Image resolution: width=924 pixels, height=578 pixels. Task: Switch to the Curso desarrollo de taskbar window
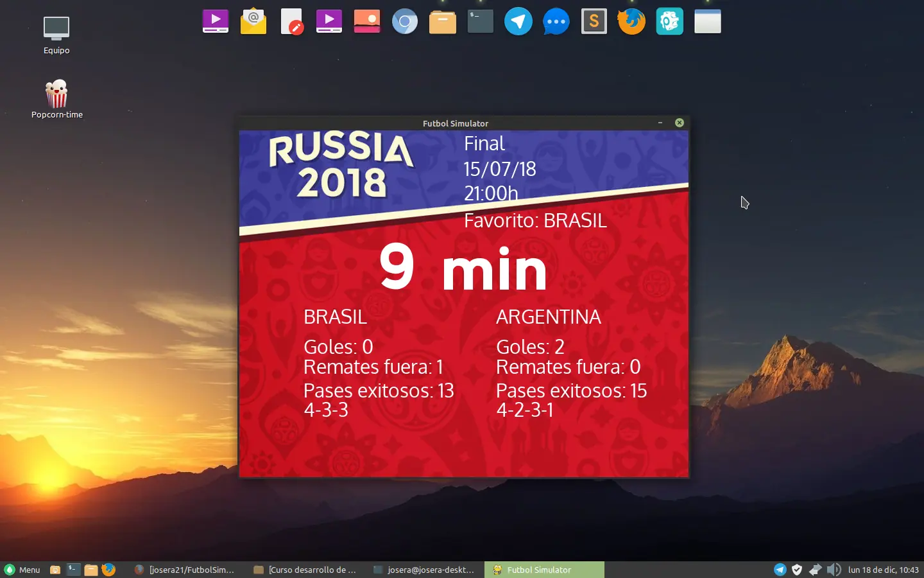coord(305,570)
